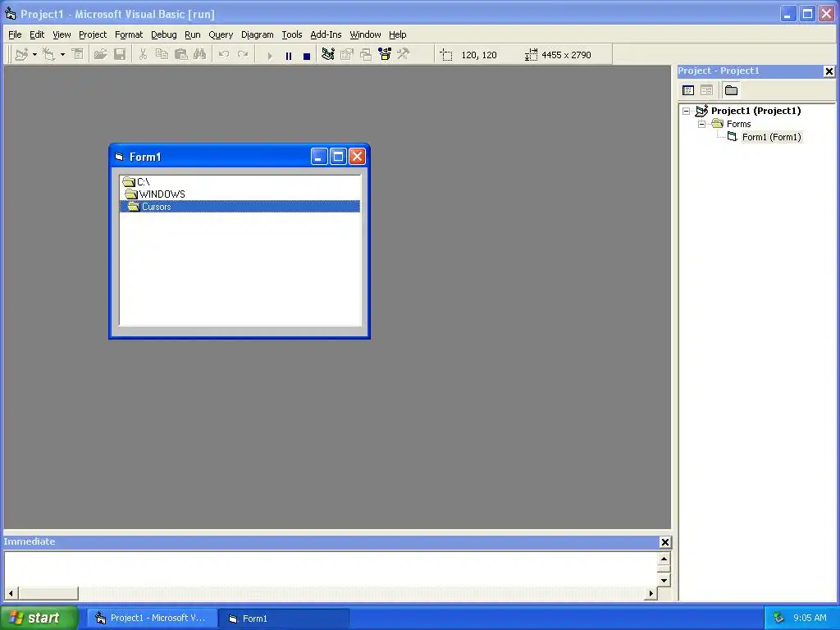
Task: Click the Redo arrow icon
Action: pyautogui.click(x=243, y=54)
